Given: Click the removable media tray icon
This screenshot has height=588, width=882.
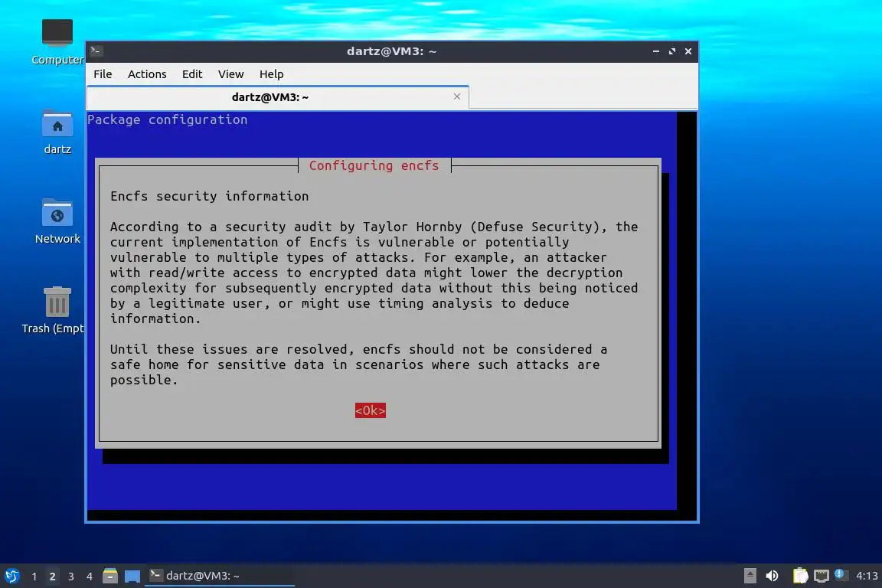Looking at the screenshot, I should tap(750, 576).
